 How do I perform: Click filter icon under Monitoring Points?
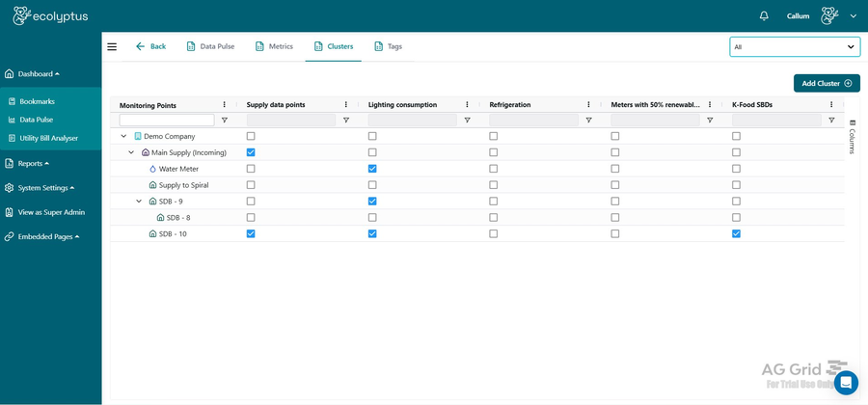[225, 121]
